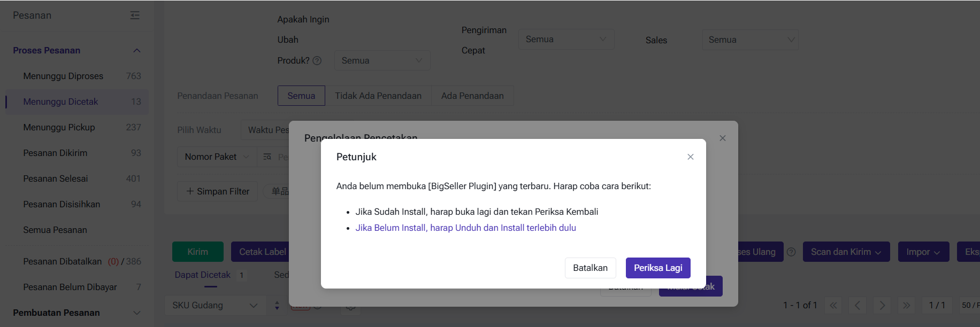Select Tidak Ada Penandaan filter option

point(378,96)
